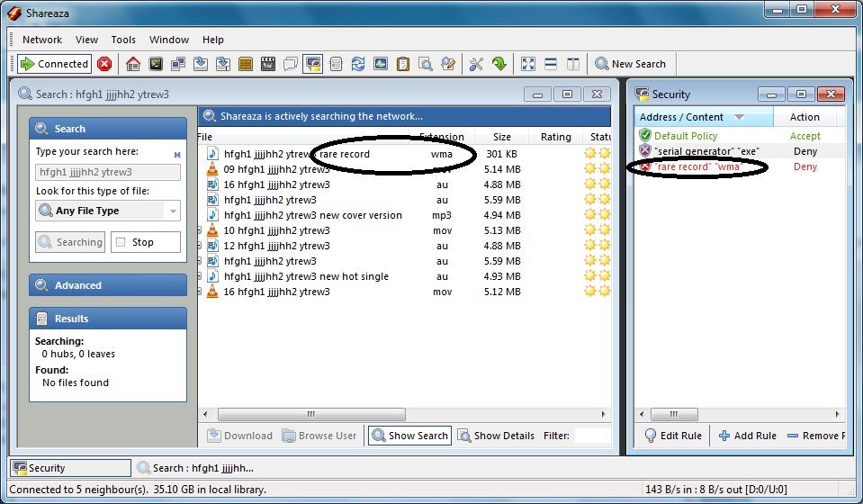The width and height of the screenshot is (863, 504).
Task: Click the Add Rule button
Action: click(747, 436)
